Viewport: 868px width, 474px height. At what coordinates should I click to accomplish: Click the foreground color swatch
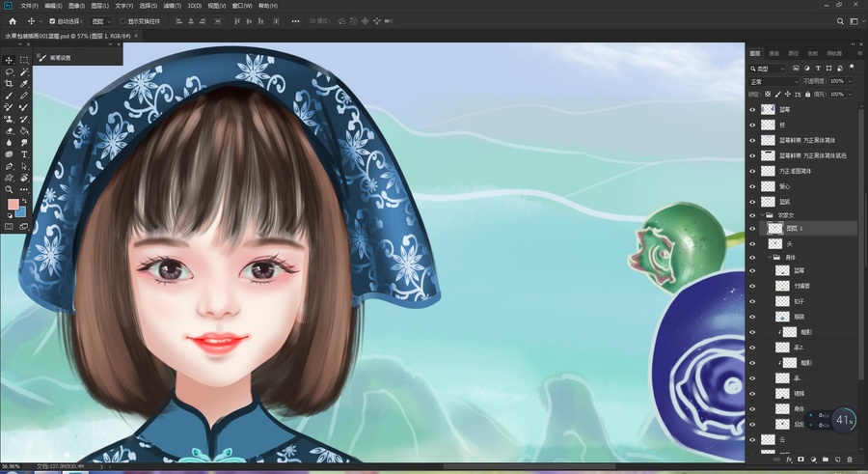pos(13,205)
